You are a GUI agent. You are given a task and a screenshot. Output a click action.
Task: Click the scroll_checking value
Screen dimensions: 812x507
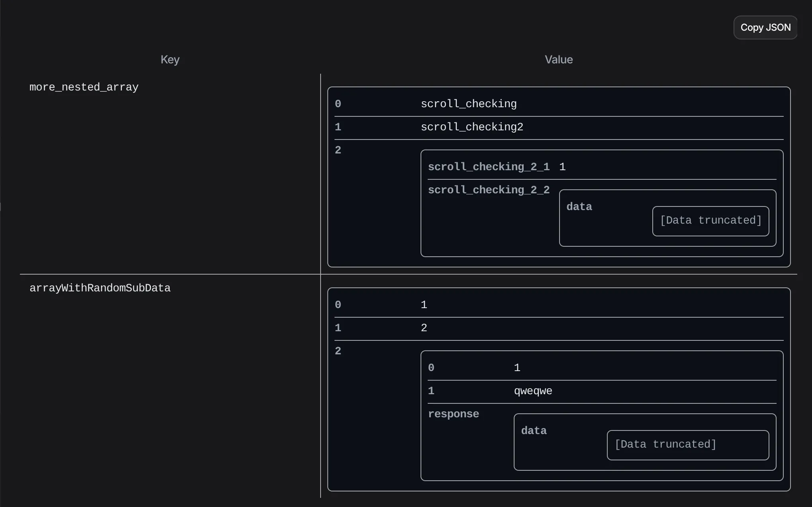(468, 104)
